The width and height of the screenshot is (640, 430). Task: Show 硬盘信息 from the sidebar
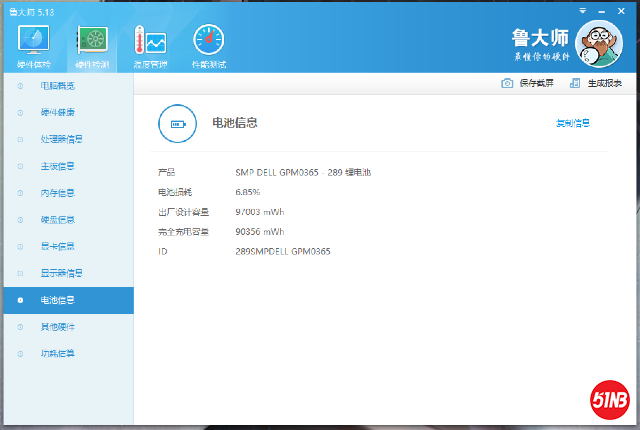point(57,219)
